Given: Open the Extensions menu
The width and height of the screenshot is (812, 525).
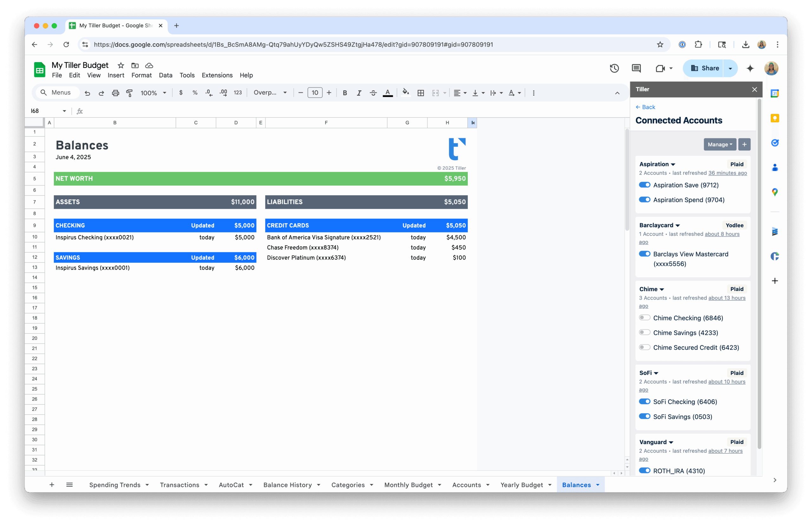Looking at the screenshot, I should 217,75.
